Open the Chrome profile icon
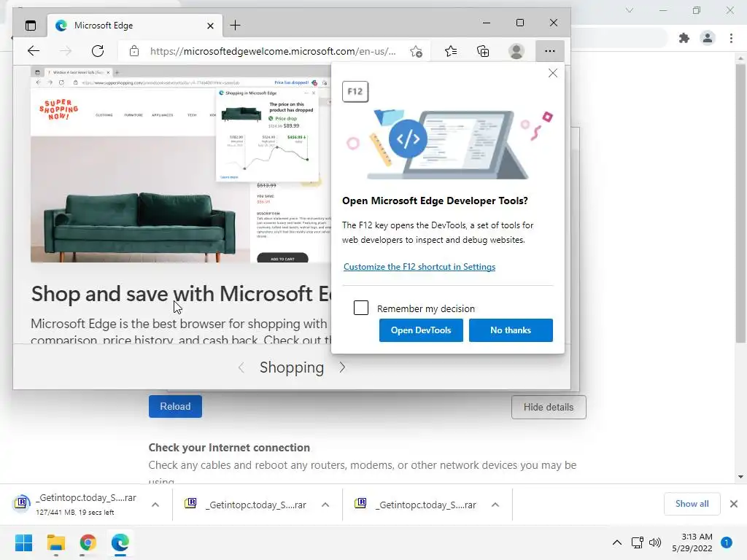This screenshot has width=747, height=560. point(708,38)
